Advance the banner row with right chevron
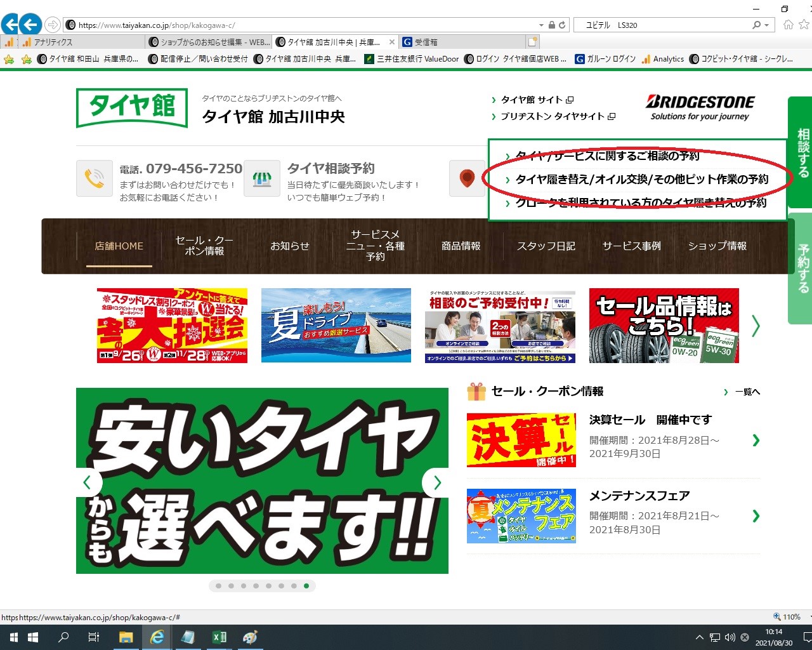 pyautogui.click(x=756, y=326)
